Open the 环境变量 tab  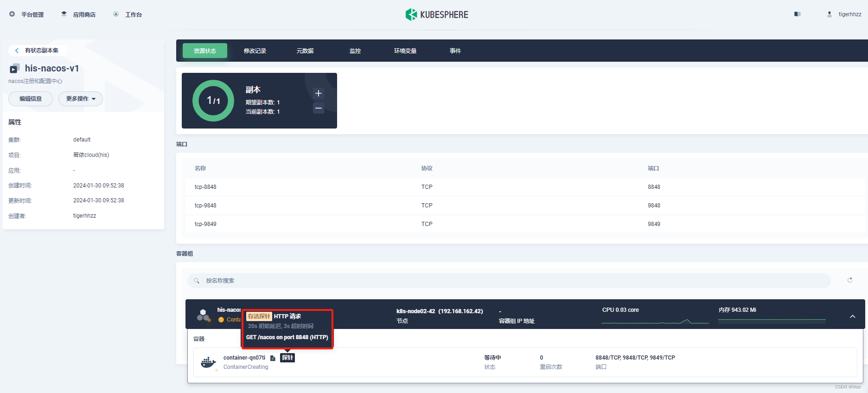click(405, 51)
